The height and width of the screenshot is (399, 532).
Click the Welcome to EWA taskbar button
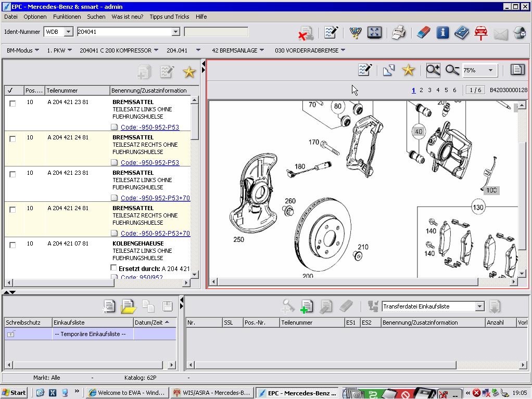coord(127,393)
